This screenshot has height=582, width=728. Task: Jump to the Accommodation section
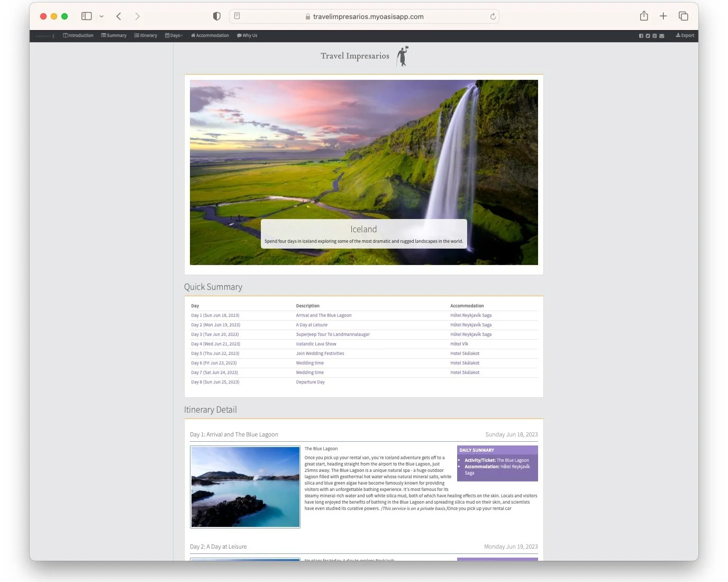pos(210,35)
